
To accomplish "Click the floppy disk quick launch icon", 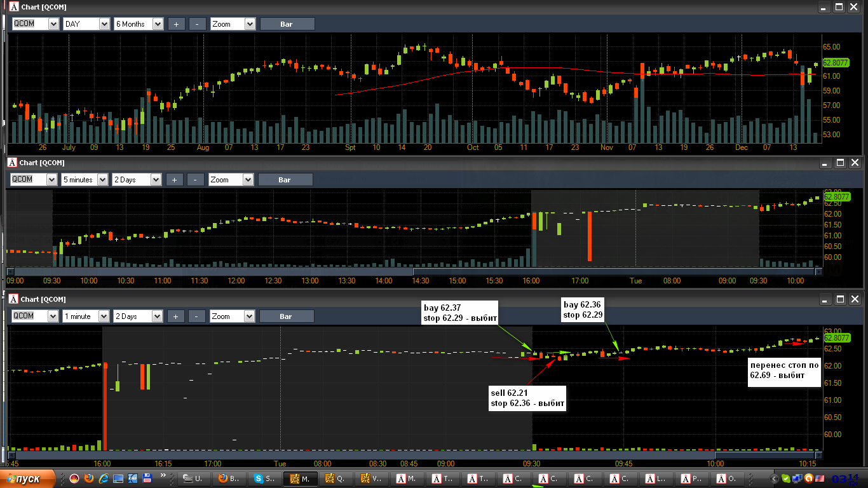I will [x=147, y=478].
